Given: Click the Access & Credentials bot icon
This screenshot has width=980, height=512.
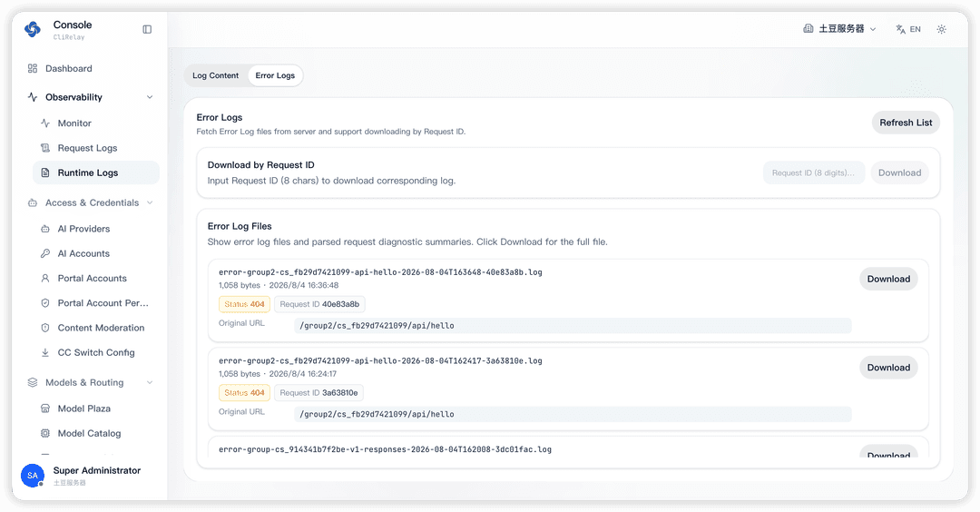Looking at the screenshot, I should (33, 202).
